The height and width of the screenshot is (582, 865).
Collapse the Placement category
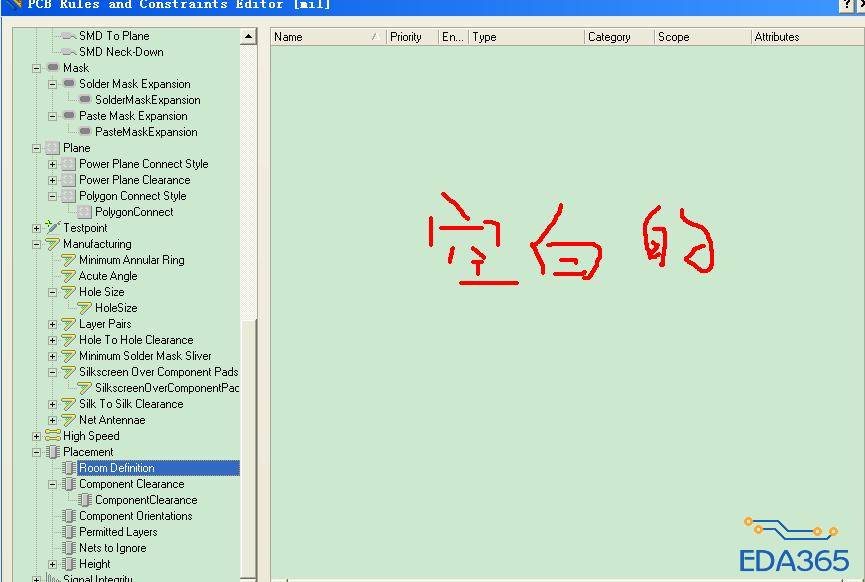click(36, 452)
